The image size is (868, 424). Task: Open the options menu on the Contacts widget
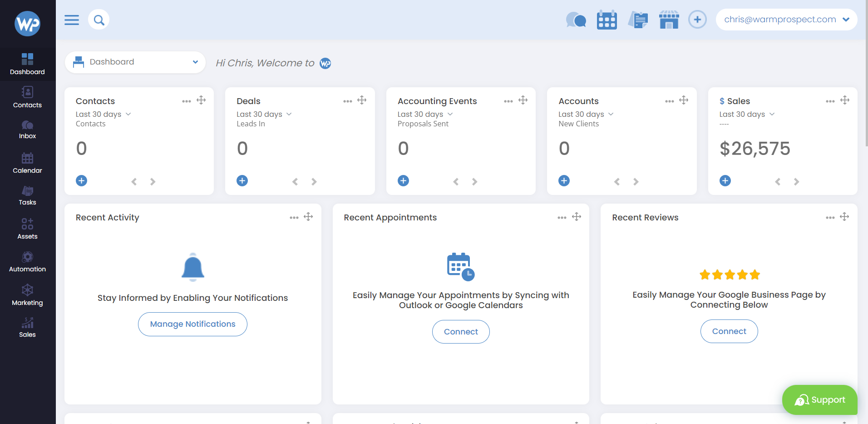(x=186, y=101)
